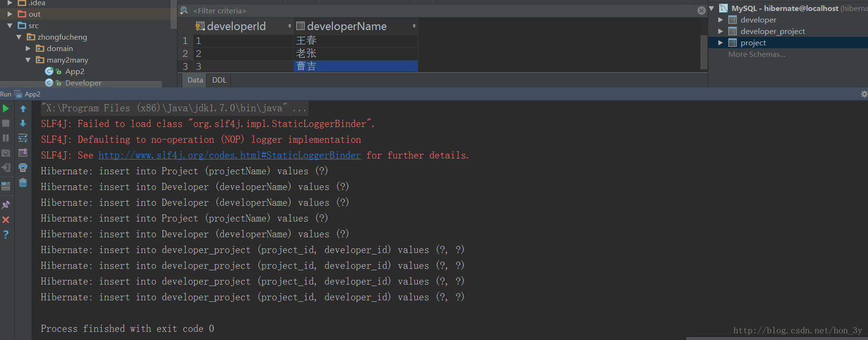Collapse the src folder
Screen dimensions: 868x340
(10, 25)
